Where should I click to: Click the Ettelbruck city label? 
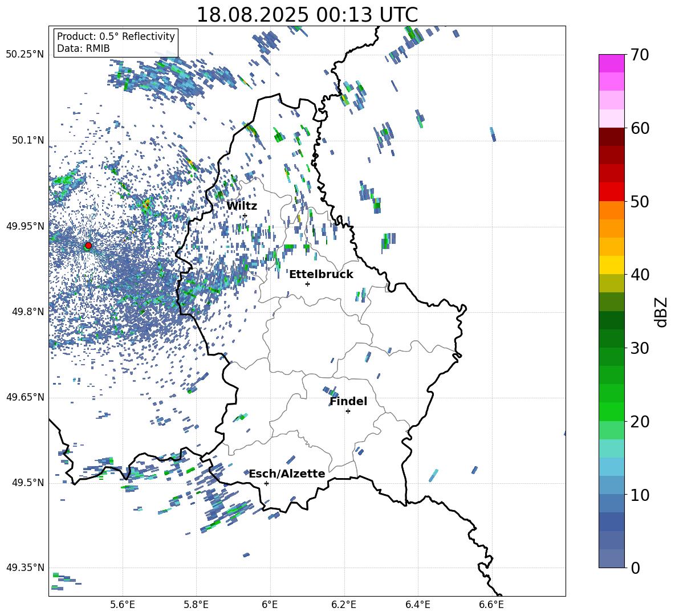pos(321,275)
